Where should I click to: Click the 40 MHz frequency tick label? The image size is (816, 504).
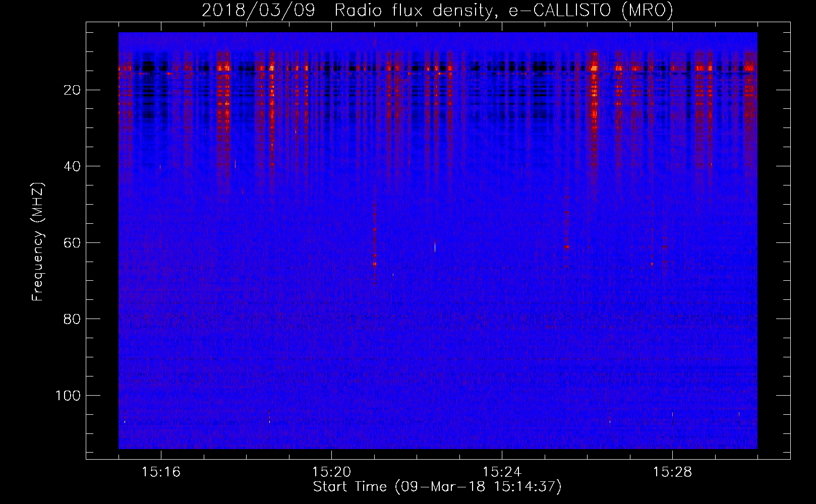[x=73, y=166]
